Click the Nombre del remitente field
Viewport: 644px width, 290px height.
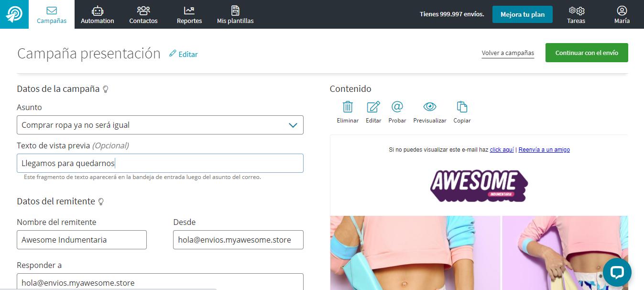82,240
